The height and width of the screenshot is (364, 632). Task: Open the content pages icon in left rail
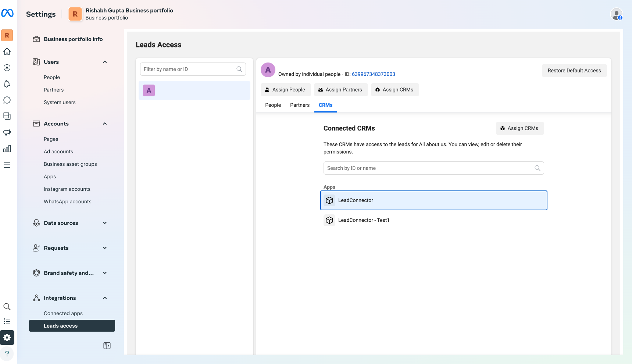tap(7, 116)
